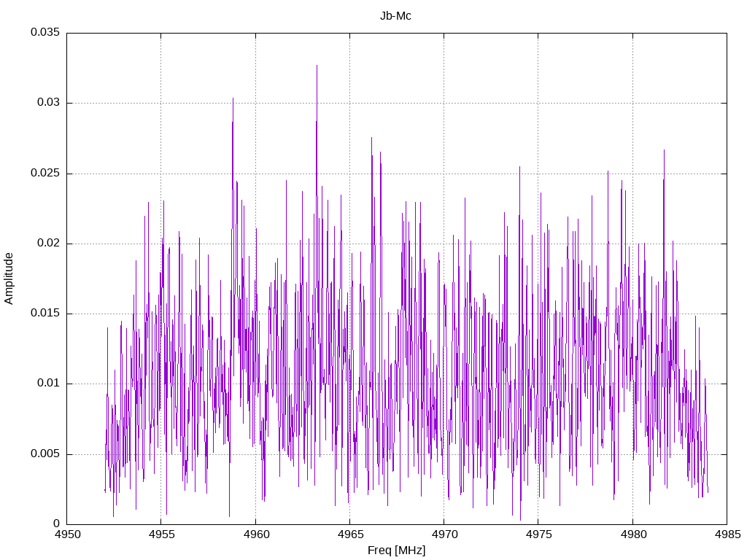747x560 pixels.
Task: Click the x-axis value 4975
Action: pyautogui.click(x=538, y=534)
